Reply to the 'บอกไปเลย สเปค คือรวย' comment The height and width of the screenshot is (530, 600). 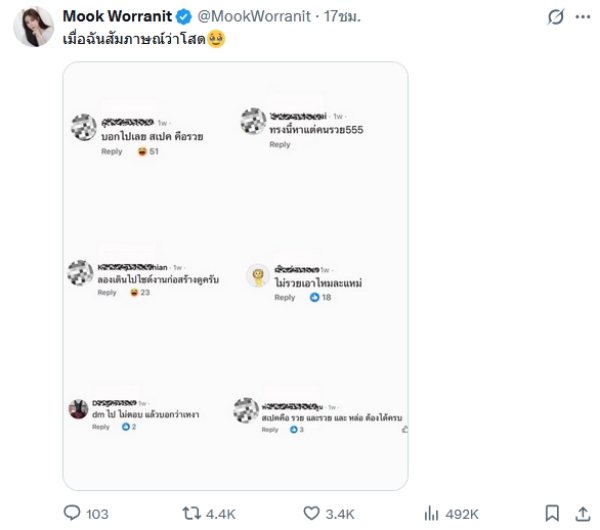pyautogui.click(x=112, y=152)
